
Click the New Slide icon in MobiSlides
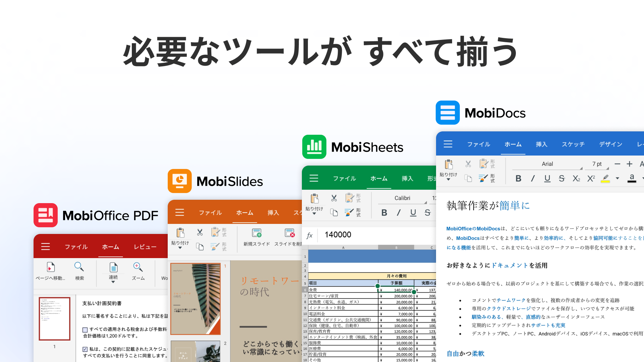[257, 233]
